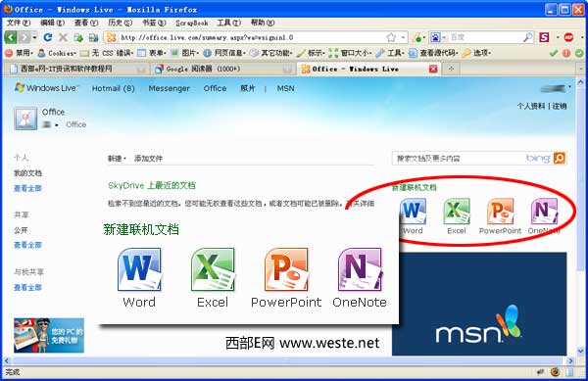Viewport: 588px width, 381px height.
Task: Click the stop loading X icon
Action: 63,37
